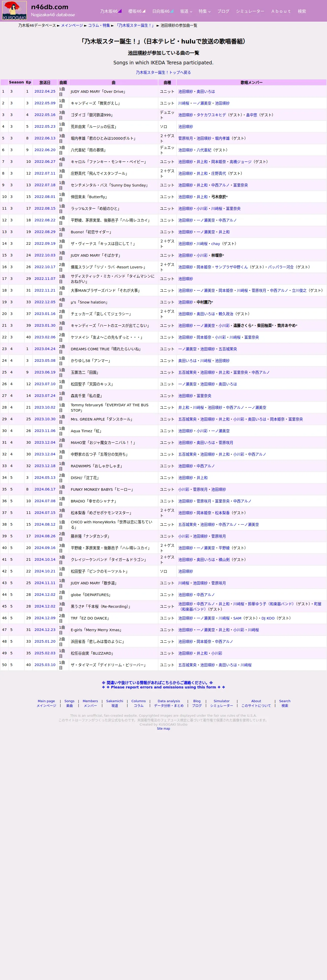Click the n46db.com site title
The width and height of the screenshot is (327, 980).
pos(50,7)
